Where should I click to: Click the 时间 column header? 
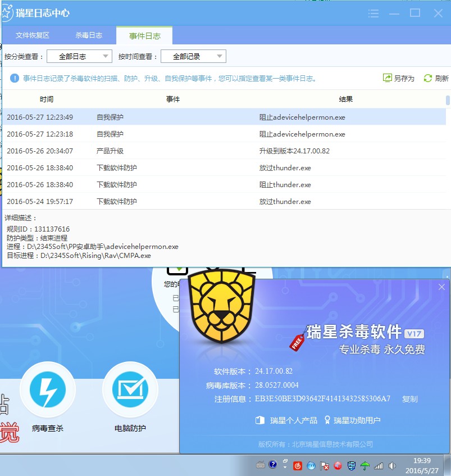pos(47,99)
